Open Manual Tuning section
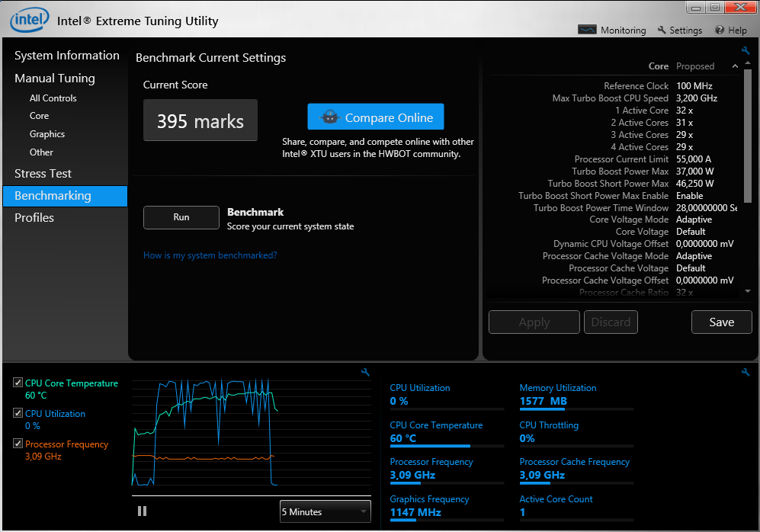 point(55,78)
